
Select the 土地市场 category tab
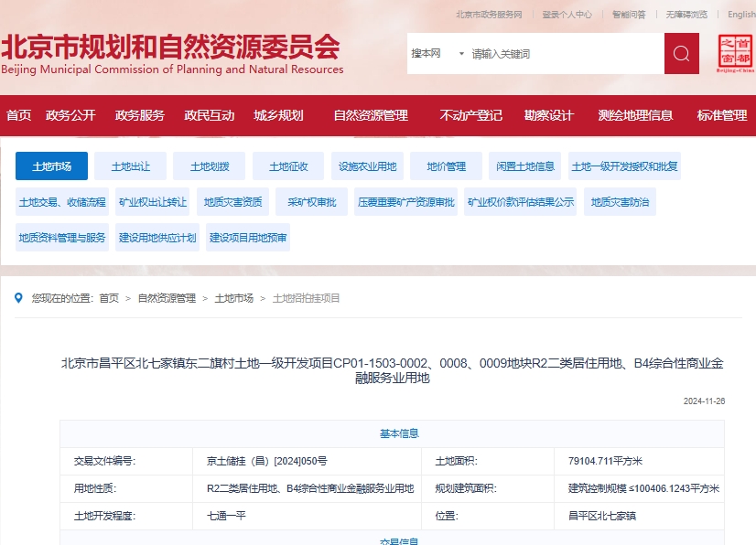(51, 166)
